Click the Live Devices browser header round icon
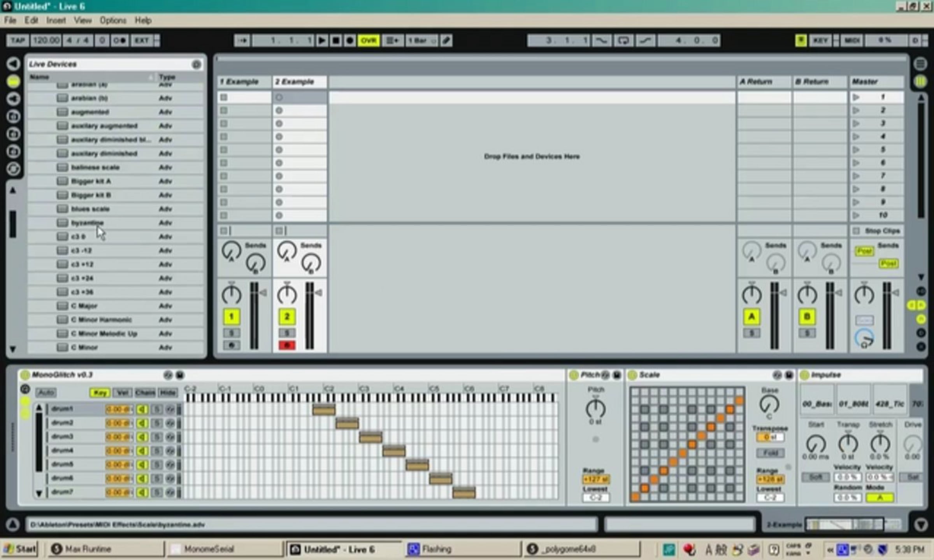Viewport: 934px width, 560px height. tap(197, 64)
